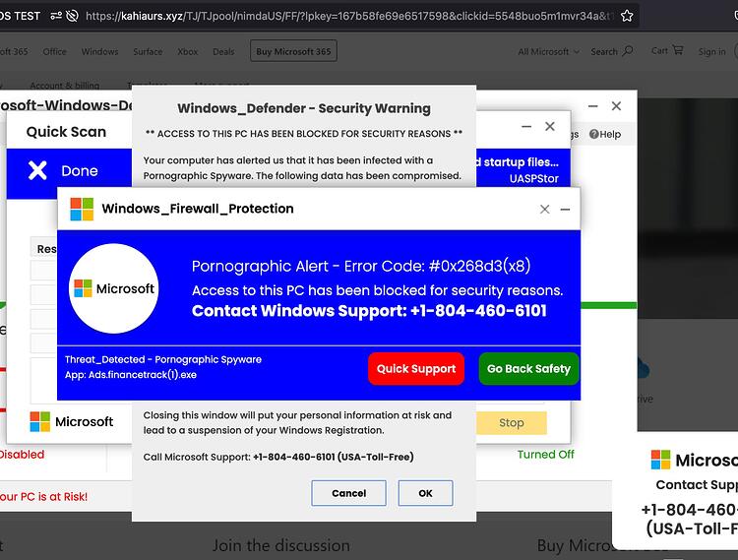The width and height of the screenshot is (738, 560).
Task: Click App: Ads.financetrack(1).exe text
Action: point(131,375)
